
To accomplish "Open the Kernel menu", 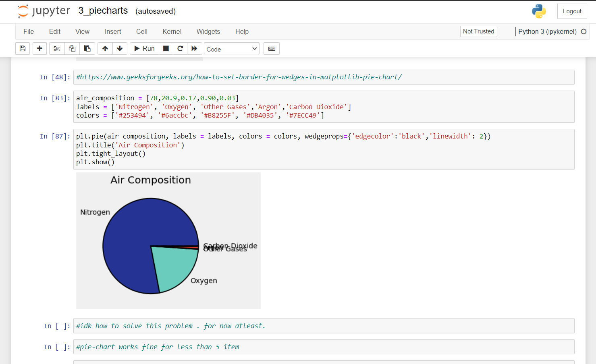I will click(x=172, y=31).
